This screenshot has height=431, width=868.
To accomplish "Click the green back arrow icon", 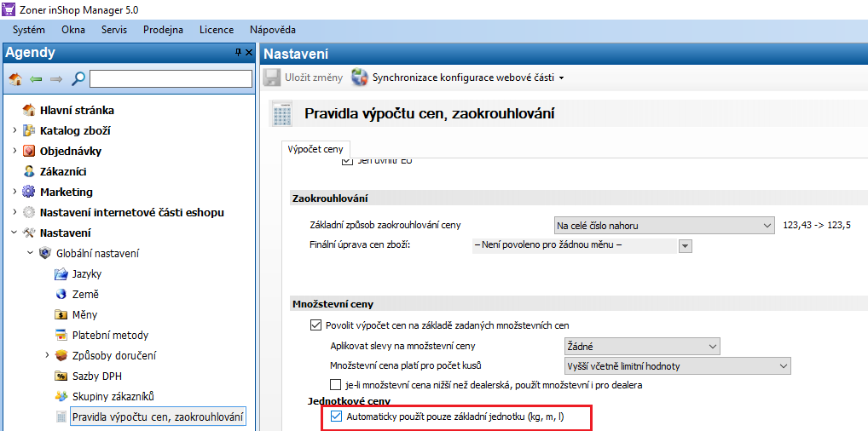I will click(36, 79).
